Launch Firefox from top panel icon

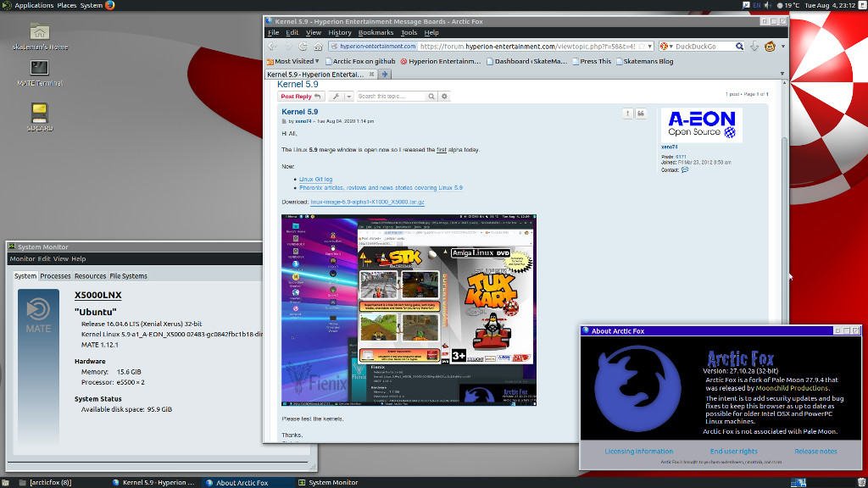110,5
